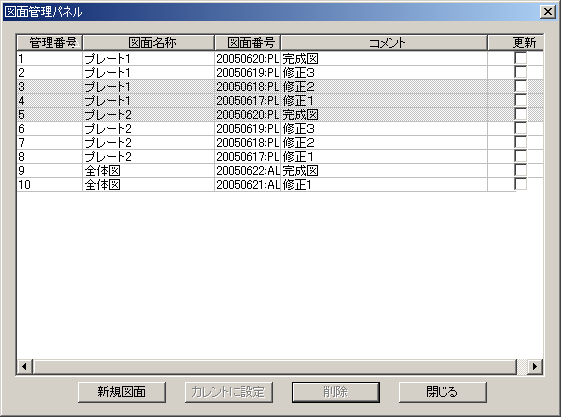Click the コメント column header
561x417 pixels.
(384, 43)
